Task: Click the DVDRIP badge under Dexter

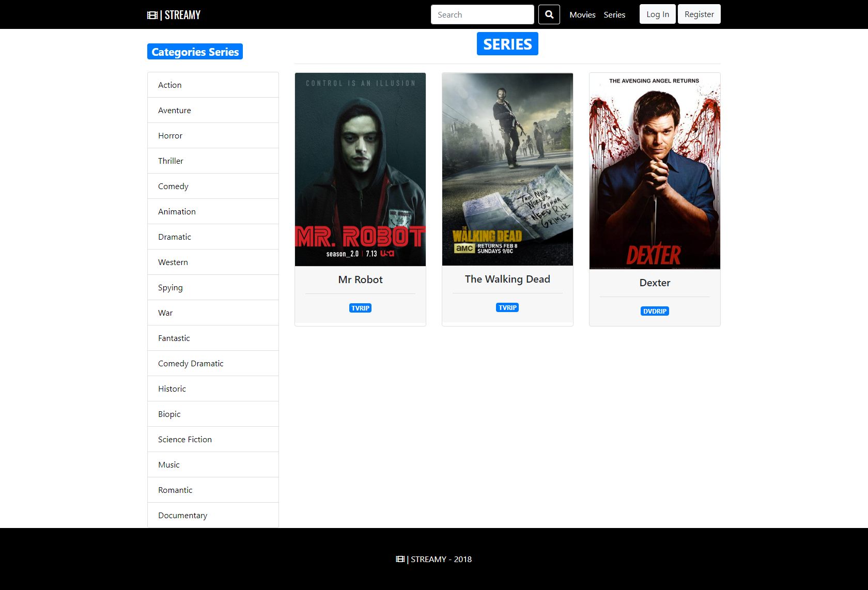Action: coord(655,311)
